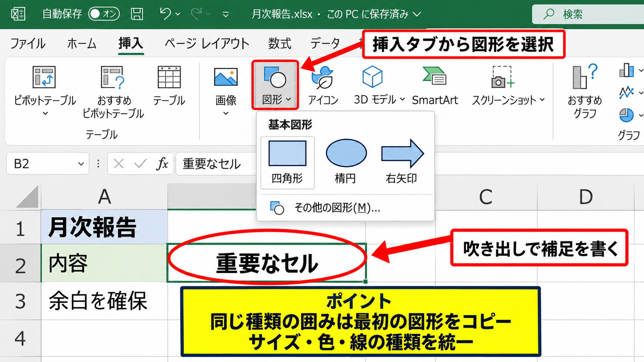644x362 pixels.
Task: Click the select-all triangle corner of sheet
Action: pyautogui.click(x=27, y=197)
